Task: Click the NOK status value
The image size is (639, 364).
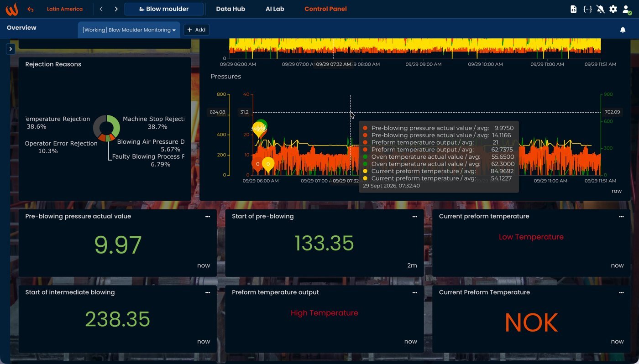Action: pyautogui.click(x=531, y=323)
